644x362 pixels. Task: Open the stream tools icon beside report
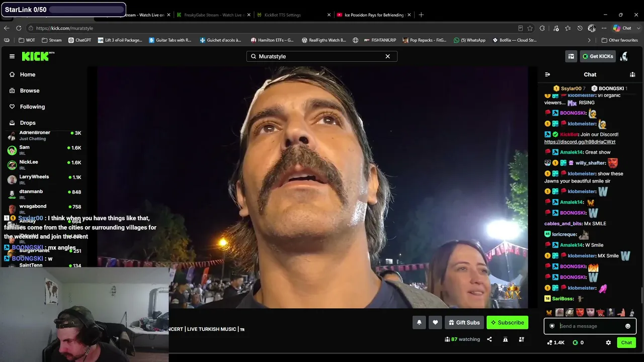coord(521,339)
